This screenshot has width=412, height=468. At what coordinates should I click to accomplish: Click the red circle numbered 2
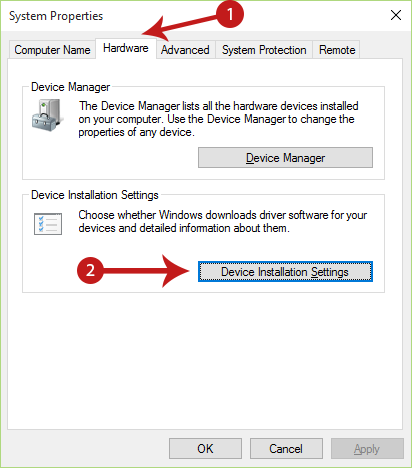tap(90, 270)
